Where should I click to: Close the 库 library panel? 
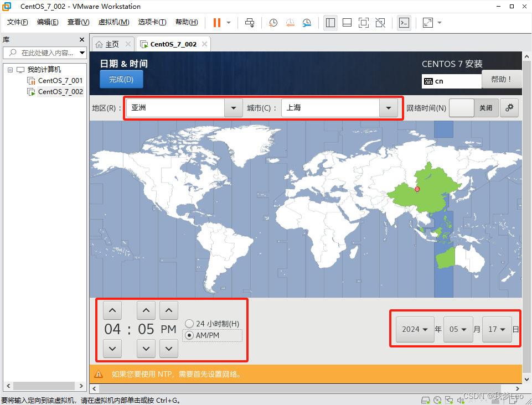pyautogui.click(x=82, y=40)
